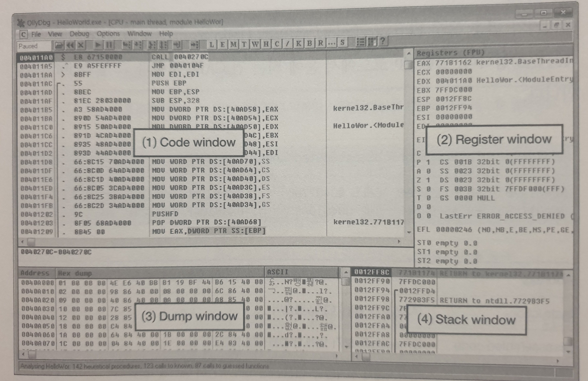Show the Call stack with the K button

pyautogui.click(x=298, y=44)
